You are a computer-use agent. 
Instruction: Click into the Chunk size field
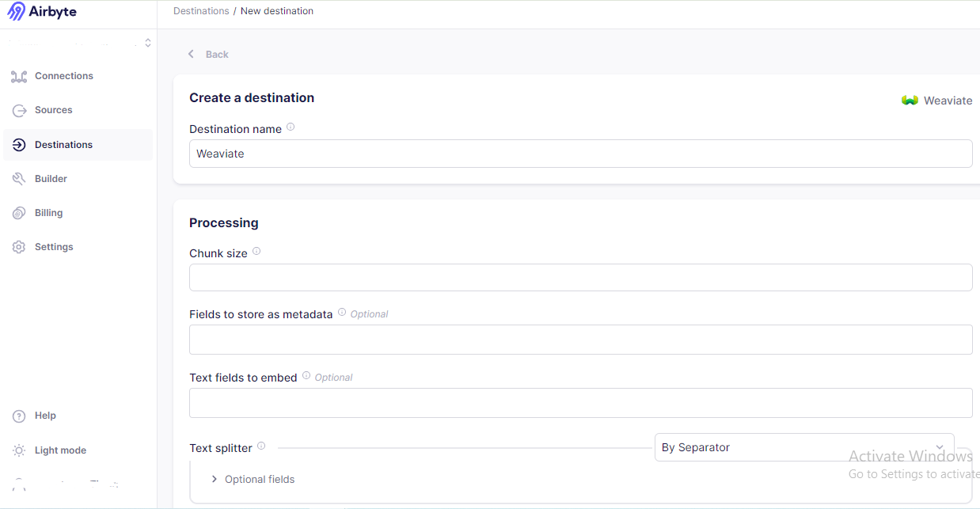coord(580,277)
